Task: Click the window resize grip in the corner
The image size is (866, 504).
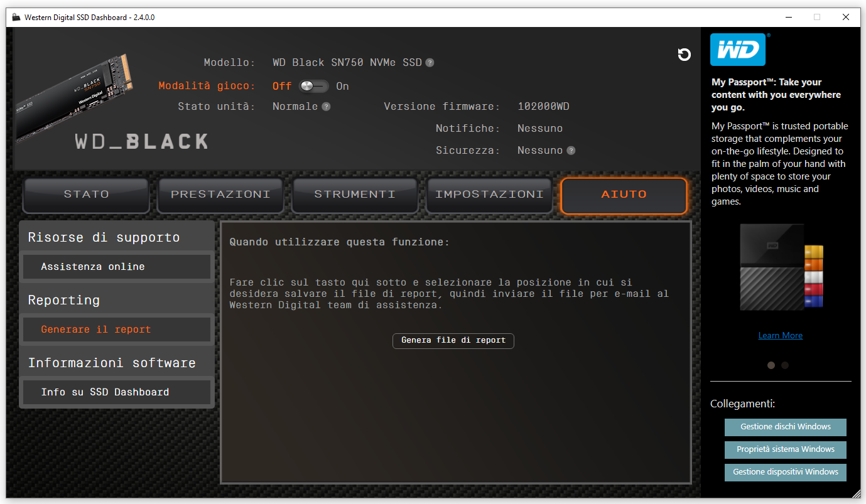Action: (857, 494)
